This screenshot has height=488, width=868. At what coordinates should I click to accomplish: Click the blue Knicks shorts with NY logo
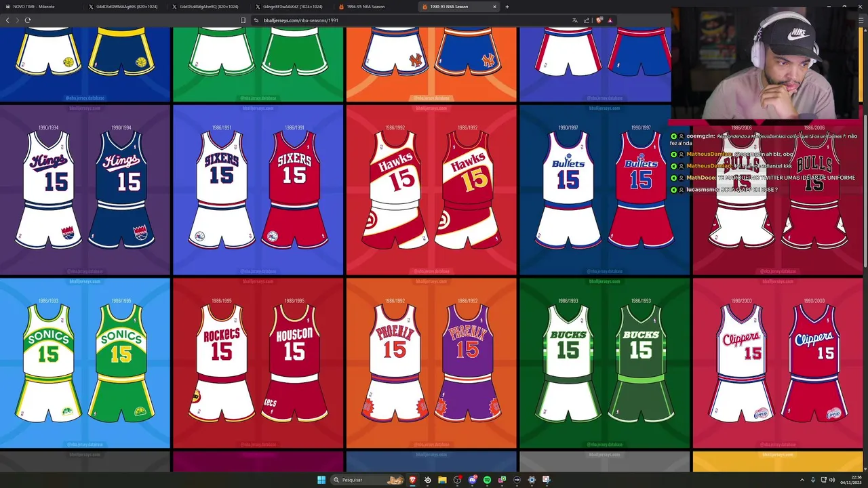click(468, 53)
